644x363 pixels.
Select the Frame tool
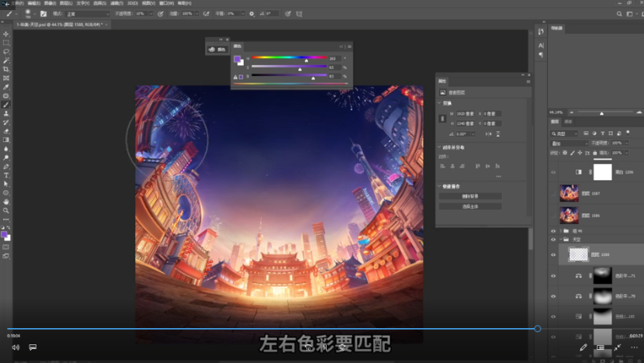(5, 78)
